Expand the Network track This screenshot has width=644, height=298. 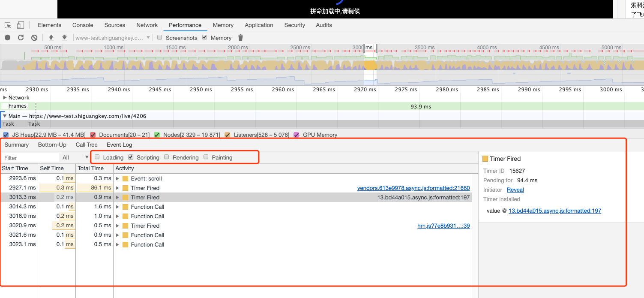[5, 97]
